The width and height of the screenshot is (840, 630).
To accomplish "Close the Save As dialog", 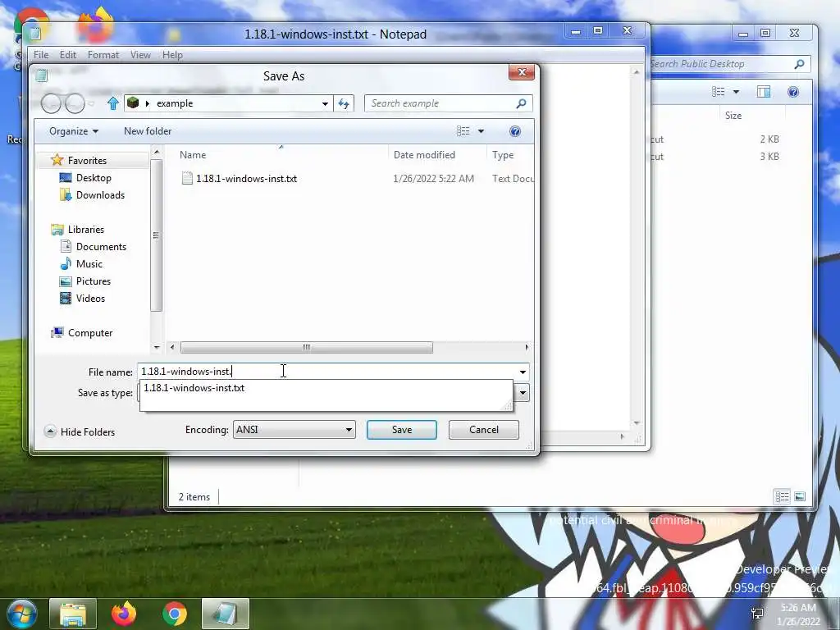I will 522,72.
